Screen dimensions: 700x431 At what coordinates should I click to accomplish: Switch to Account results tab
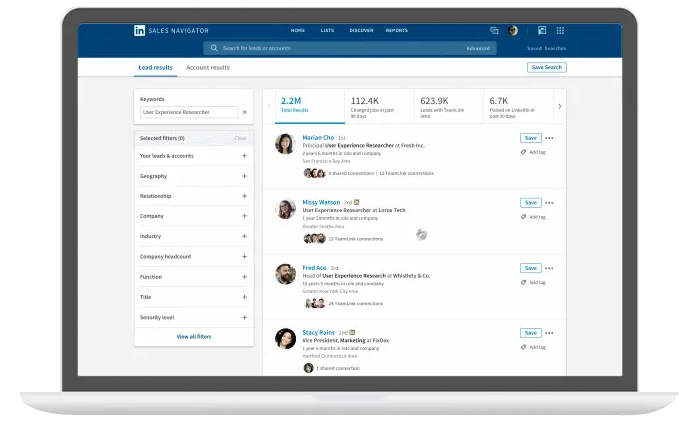tap(208, 68)
